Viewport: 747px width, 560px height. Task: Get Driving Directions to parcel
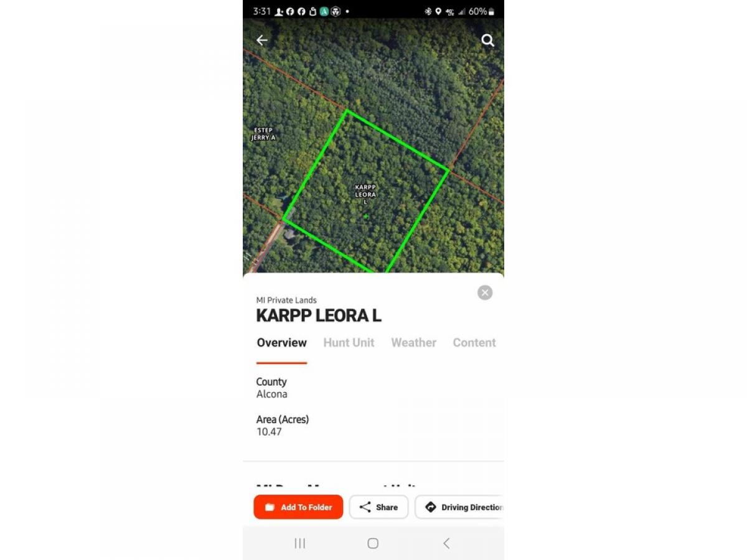(x=459, y=507)
